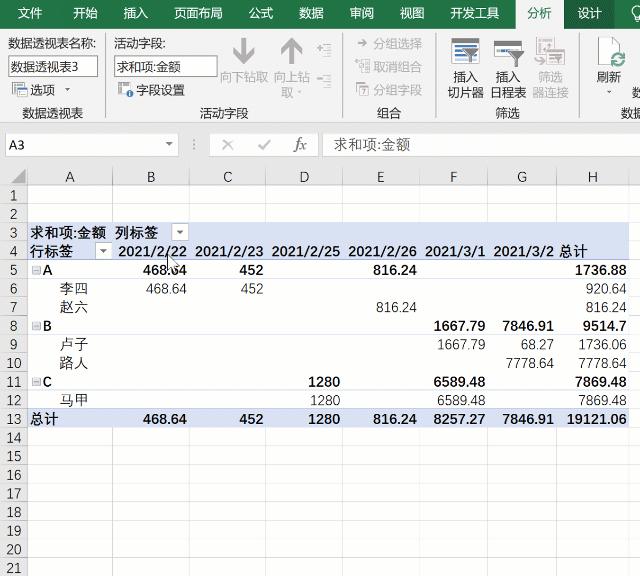Open the column labels filter dropdown
This screenshot has width=640, height=576.
click(180, 233)
